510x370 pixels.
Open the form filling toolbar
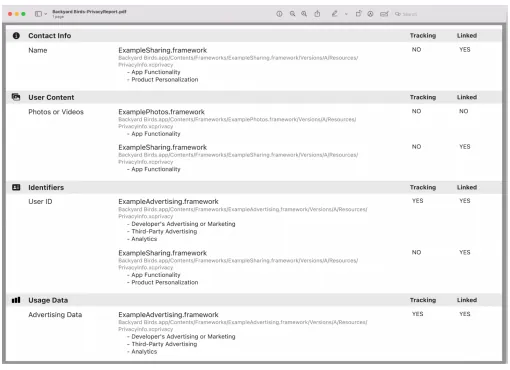pos(384,14)
